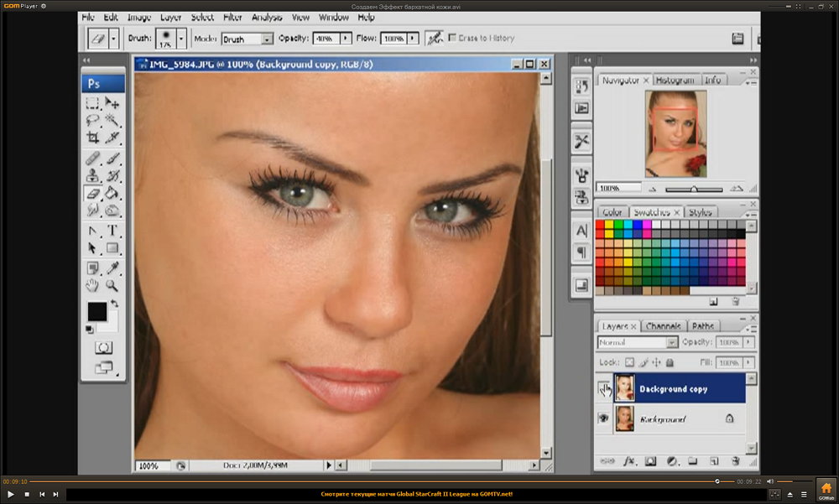The image size is (839, 504).
Task: Expand the Brush preset picker arrow
Action: (x=180, y=39)
